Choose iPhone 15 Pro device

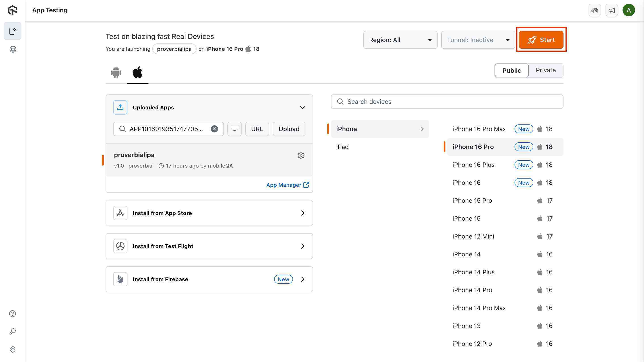pos(505,200)
